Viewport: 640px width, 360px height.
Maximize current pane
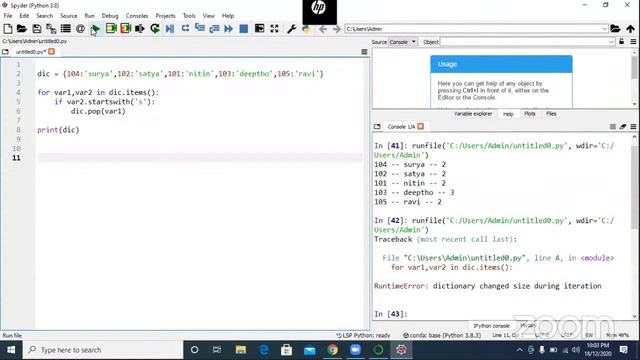[x=259, y=29]
